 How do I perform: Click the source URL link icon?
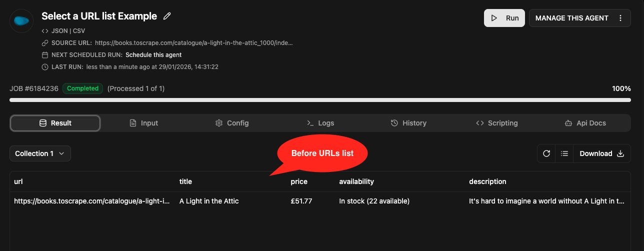[45, 43]
